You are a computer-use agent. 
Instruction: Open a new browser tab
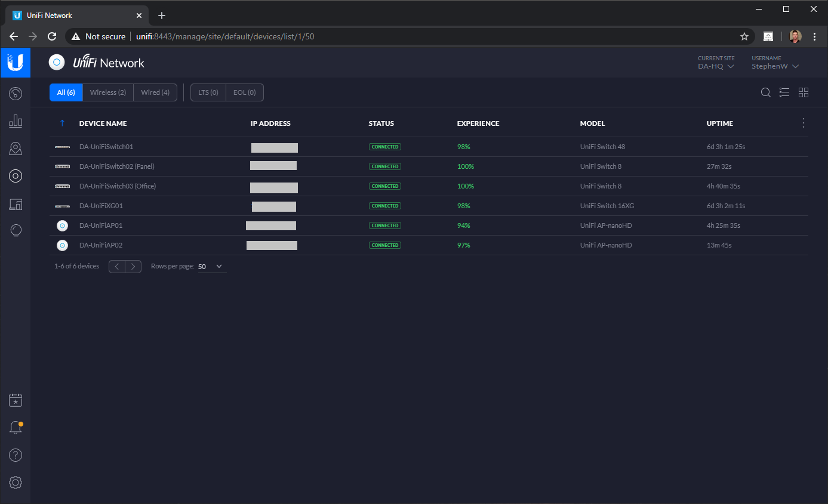pyautogui.click(x=161, y=16)
